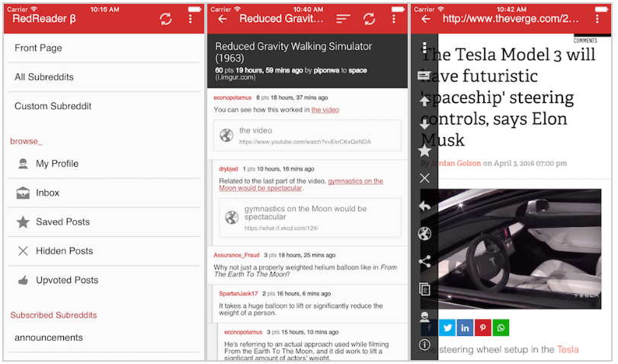Tap share icon in side toolbar

(424, 261)
